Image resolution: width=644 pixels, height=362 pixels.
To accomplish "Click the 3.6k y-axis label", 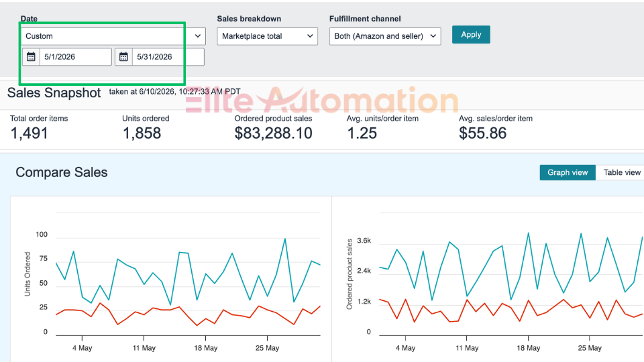I will coord(364,241).
